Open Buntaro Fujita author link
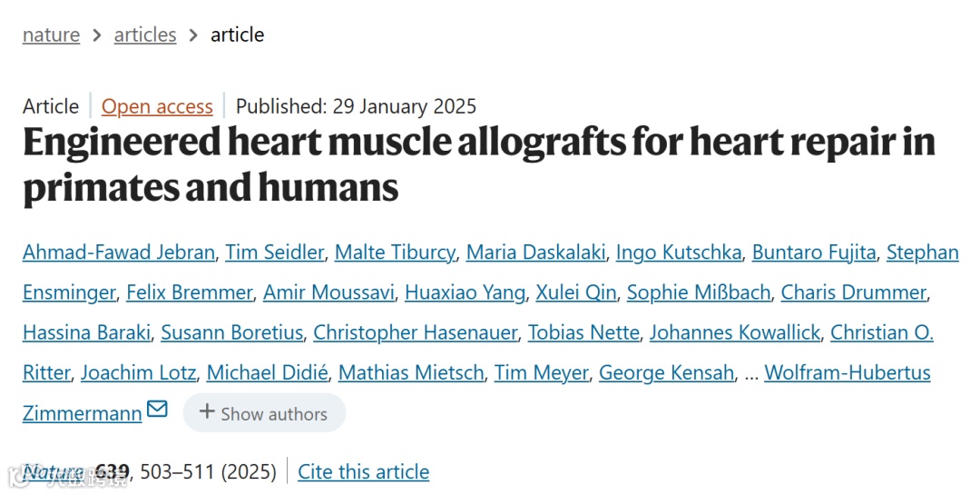 (x=814, y=252)
